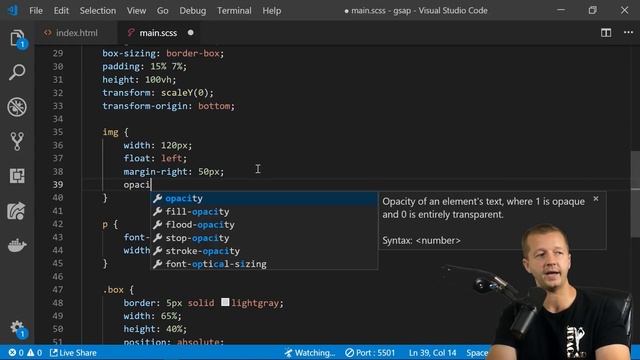640x360 pixels.
Task: Select the fill-opacity suggestion
Action: pos(264,211)
